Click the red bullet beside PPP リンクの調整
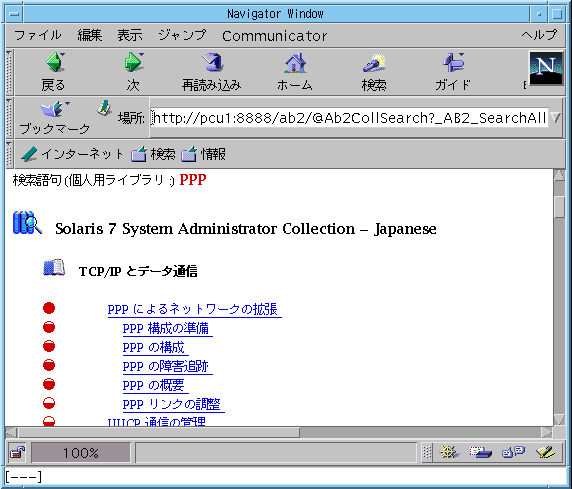This screenshot has height=489, width=572. pyautogui.click(x=49, y=403)
